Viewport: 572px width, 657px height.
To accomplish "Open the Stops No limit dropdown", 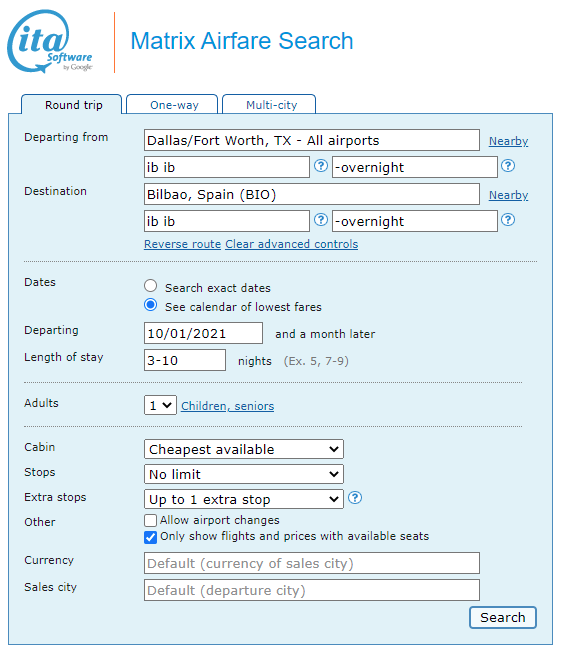I will point(244,474).
